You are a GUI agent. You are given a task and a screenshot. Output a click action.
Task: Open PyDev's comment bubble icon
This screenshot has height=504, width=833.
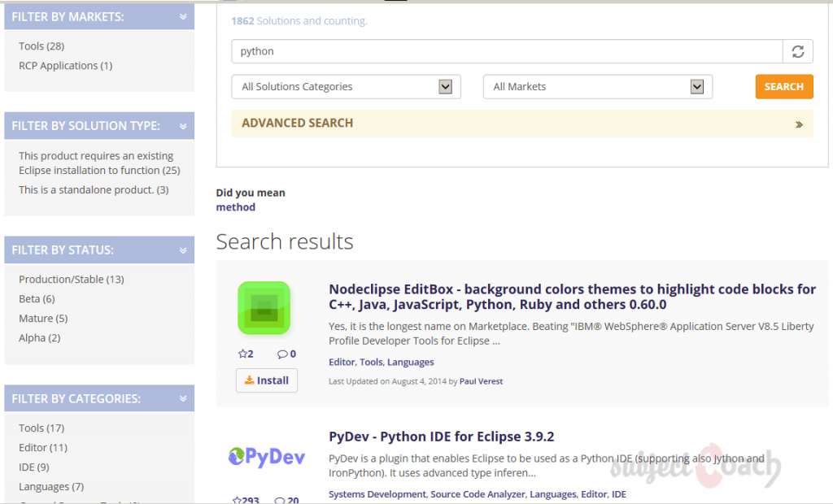pyautogui.click(x=278, y=500)
